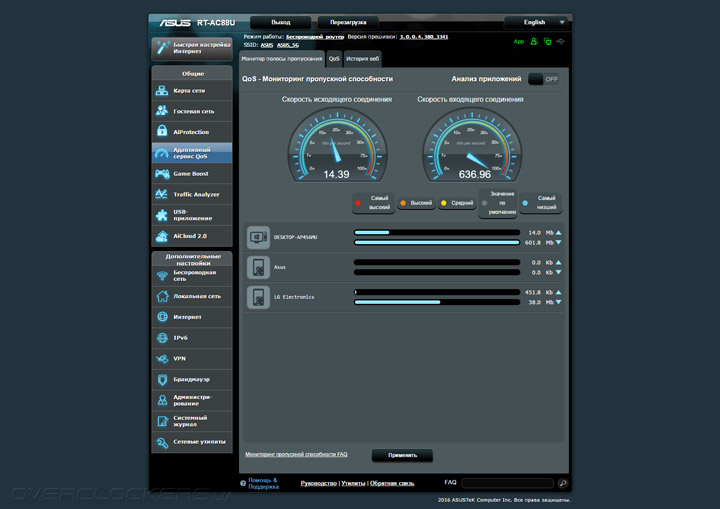The width and height of the screenshot is (720, 509).
Task: Open AiProtection lock icon section
Action: point(190,132)
